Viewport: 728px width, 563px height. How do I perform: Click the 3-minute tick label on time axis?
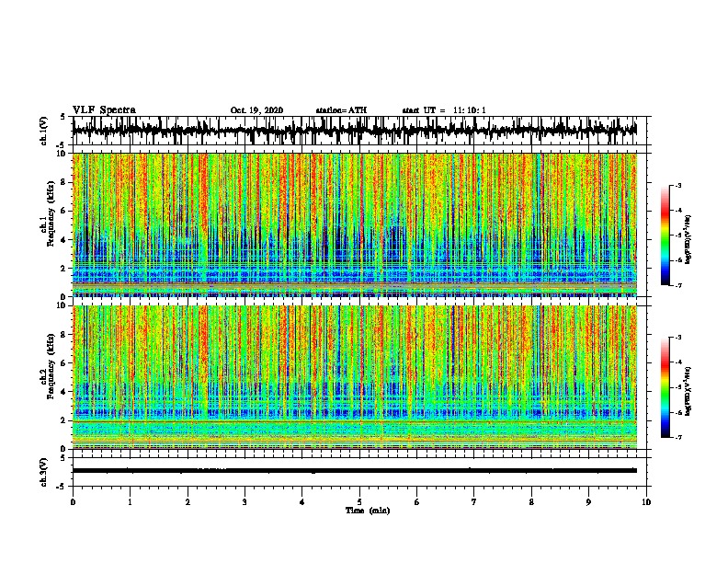(245, 502)
